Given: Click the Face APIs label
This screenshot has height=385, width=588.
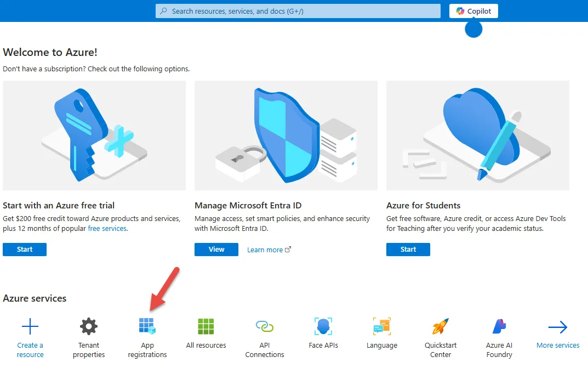Looking at the screenshot, I should [x=323, y=345].
